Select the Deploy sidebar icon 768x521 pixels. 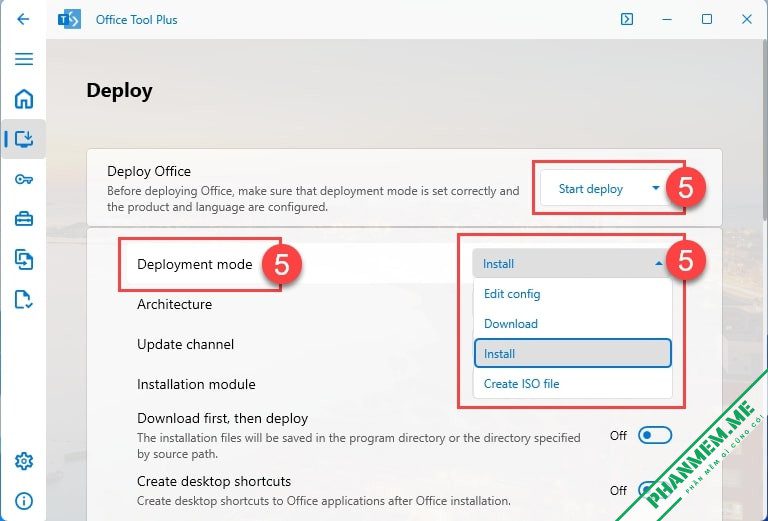click(24, 139)
